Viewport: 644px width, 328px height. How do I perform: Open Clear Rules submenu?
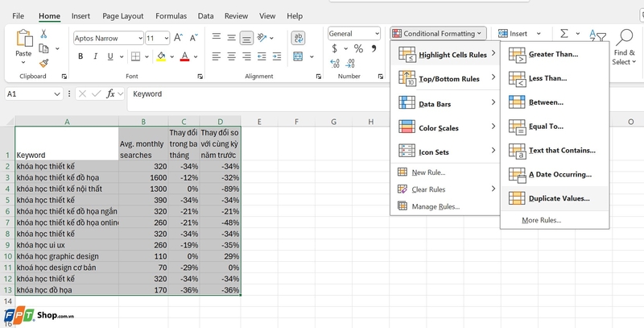445,189
